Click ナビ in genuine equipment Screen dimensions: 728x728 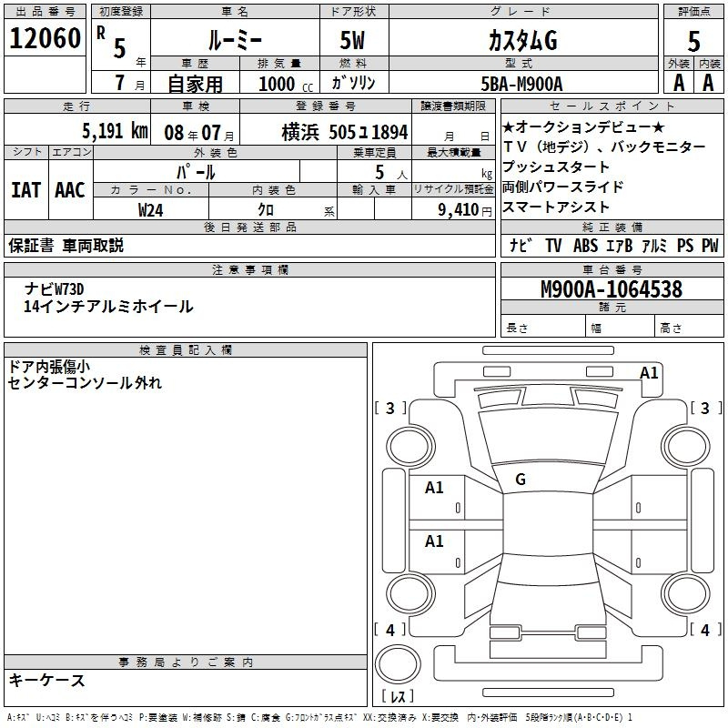click(x=521, y=246)
